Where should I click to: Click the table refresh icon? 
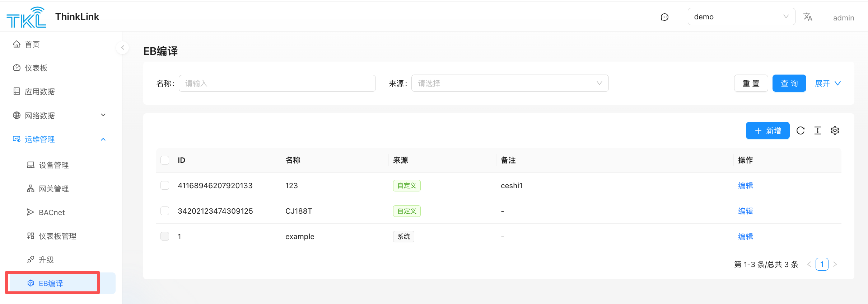coord(800,130)
